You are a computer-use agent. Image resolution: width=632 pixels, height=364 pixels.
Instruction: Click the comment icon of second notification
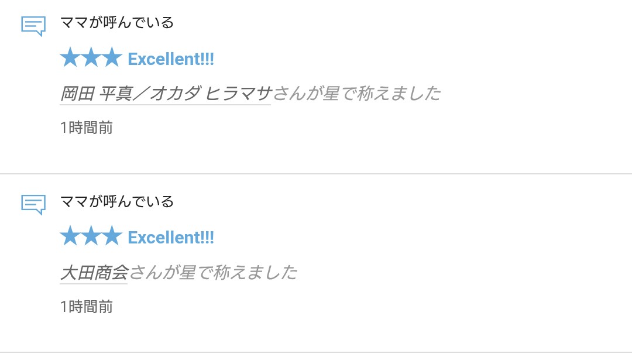pyautogui.click(x=33, y=205)
